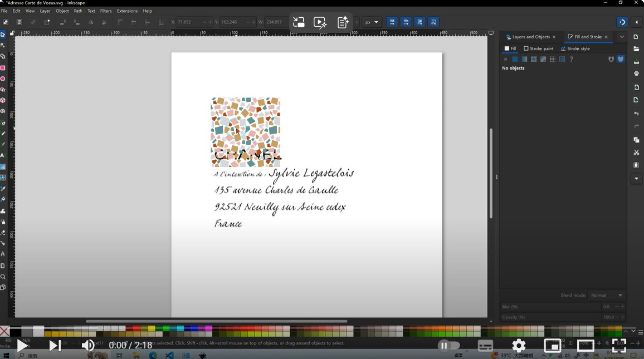Viewport: 644px width, 359px height.
Task: Choose the Ellipse tool in toolbox
Action: point(3,79)
